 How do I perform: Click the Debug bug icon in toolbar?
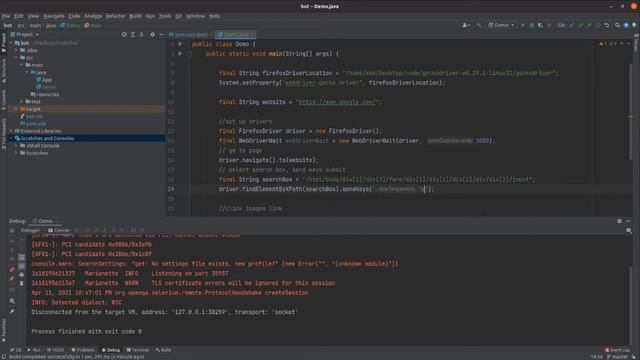(531, 25)
